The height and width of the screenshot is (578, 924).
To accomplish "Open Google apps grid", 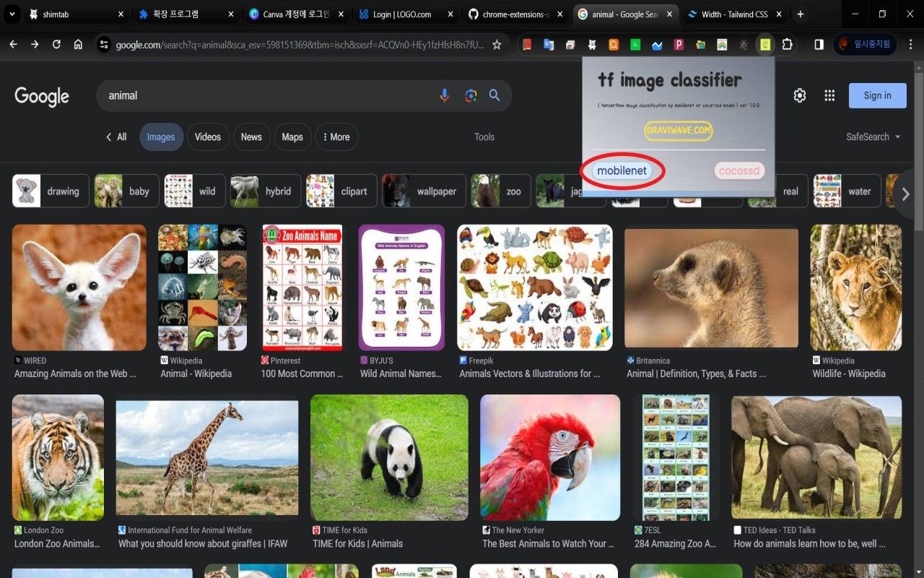I will 829,95.
